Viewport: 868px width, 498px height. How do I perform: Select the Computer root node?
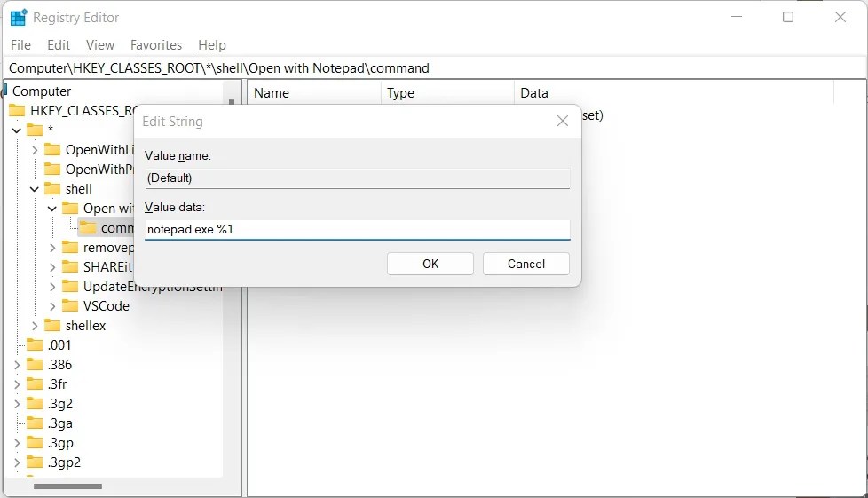pyautogui.click(x=42, y=91)
